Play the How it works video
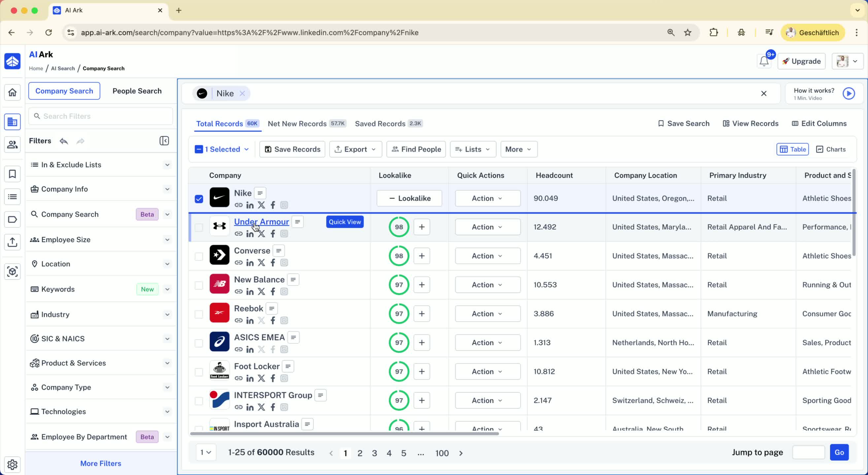 (849, 94)
